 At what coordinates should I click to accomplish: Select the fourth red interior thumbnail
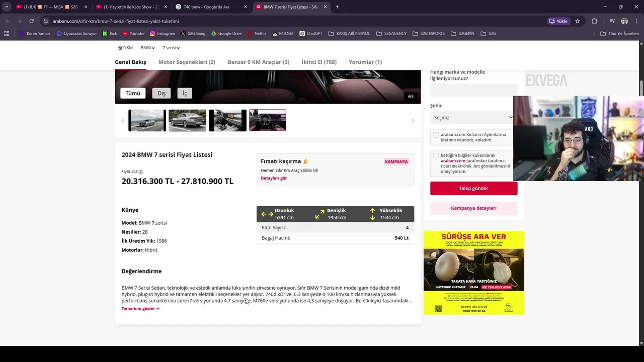pyautogui.click(x=268, y=121)
